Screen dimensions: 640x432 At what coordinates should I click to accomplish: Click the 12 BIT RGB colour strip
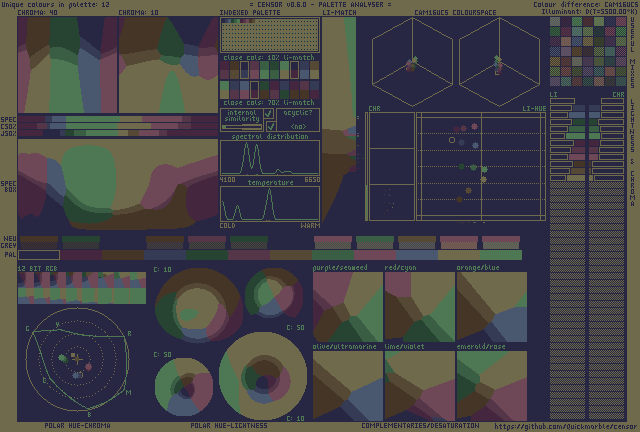[x=82, y=287]
